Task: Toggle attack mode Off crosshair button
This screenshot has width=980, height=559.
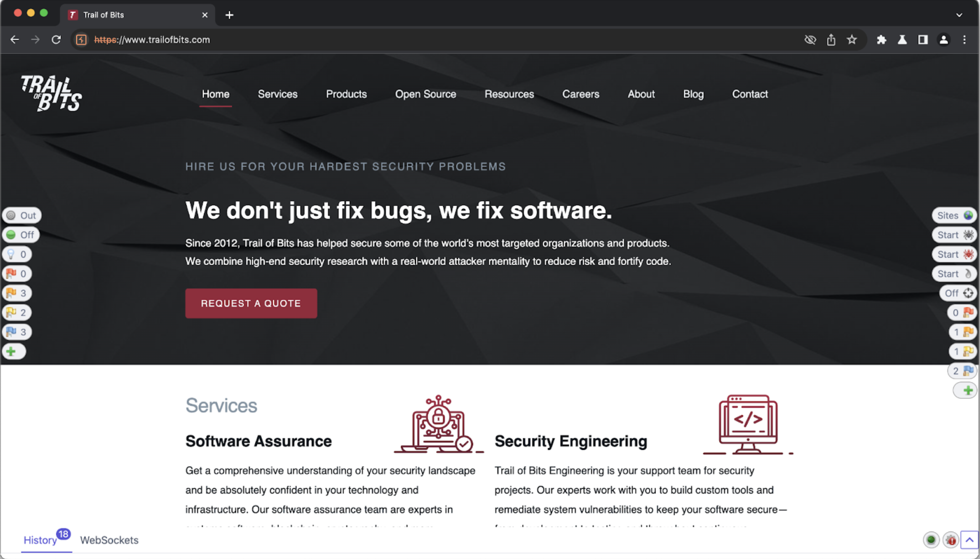Action: (x=958, y=293)
